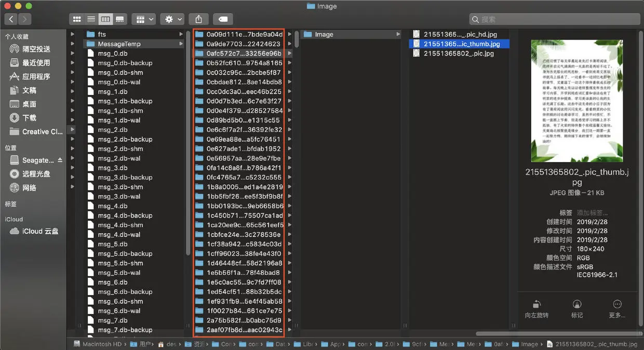Click 21551365802_.pic_thumb.jpg in path bar
The height and width of the screenshot is (350, 644).
coord(592,344)
